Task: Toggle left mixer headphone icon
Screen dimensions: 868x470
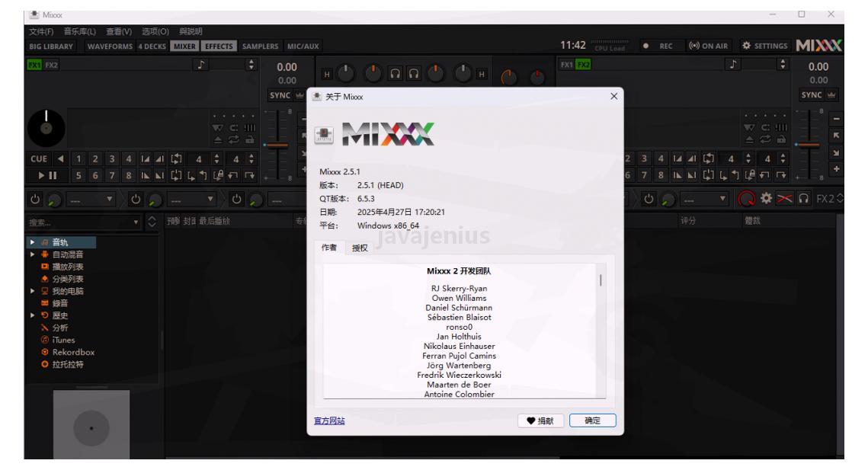Action: (396, 73)
